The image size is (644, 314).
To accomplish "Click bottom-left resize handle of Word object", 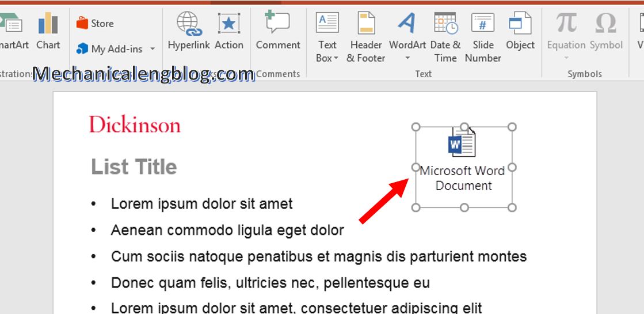I will tap(416, 207).
